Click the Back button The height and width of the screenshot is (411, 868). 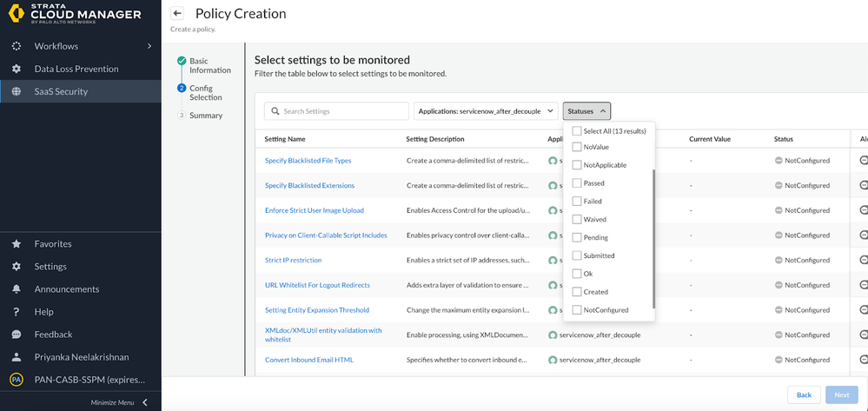tap(804, 394)
